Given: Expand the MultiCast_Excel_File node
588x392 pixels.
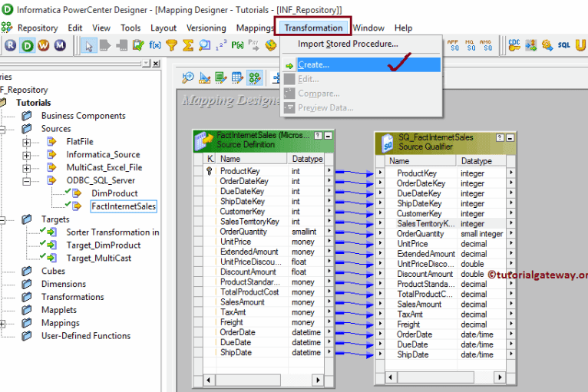Looking at the screenshot, I should (x=26, y=168).
